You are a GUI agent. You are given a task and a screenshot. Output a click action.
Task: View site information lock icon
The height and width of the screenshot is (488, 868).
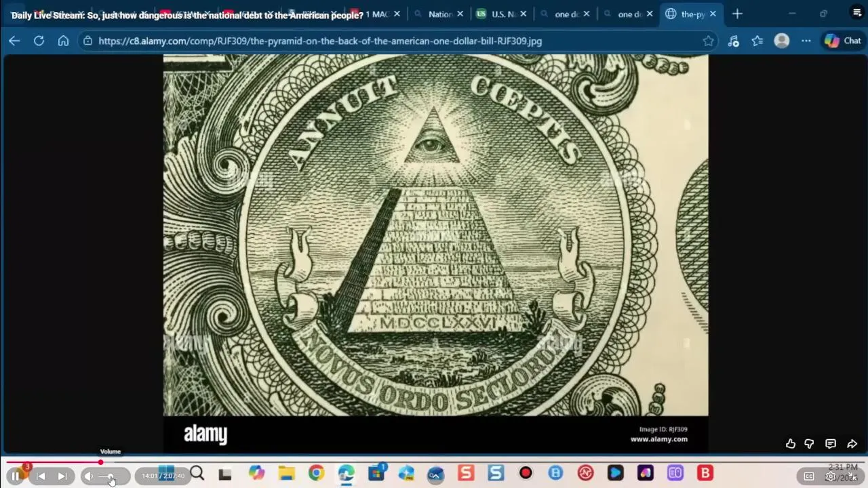87,41
